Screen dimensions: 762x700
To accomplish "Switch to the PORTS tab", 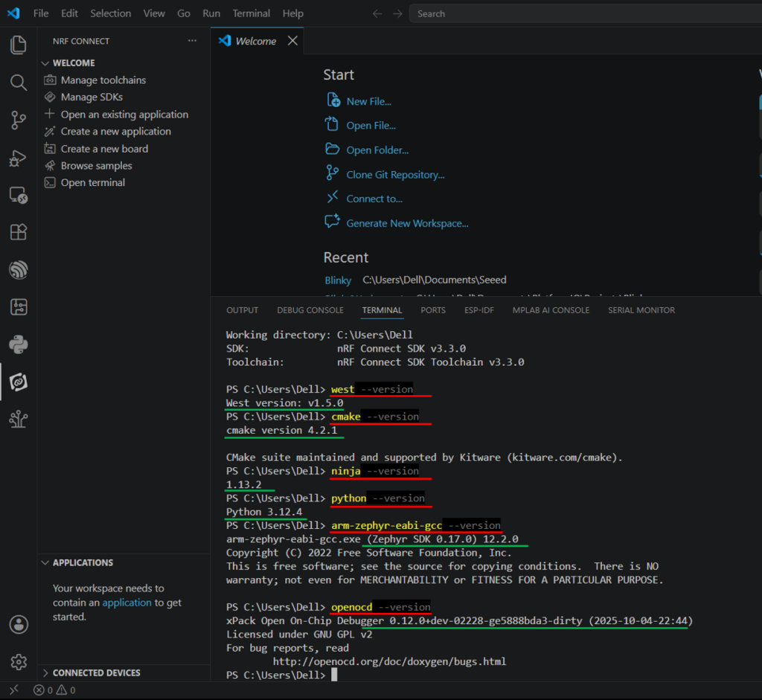I will [x=433, y=310].
